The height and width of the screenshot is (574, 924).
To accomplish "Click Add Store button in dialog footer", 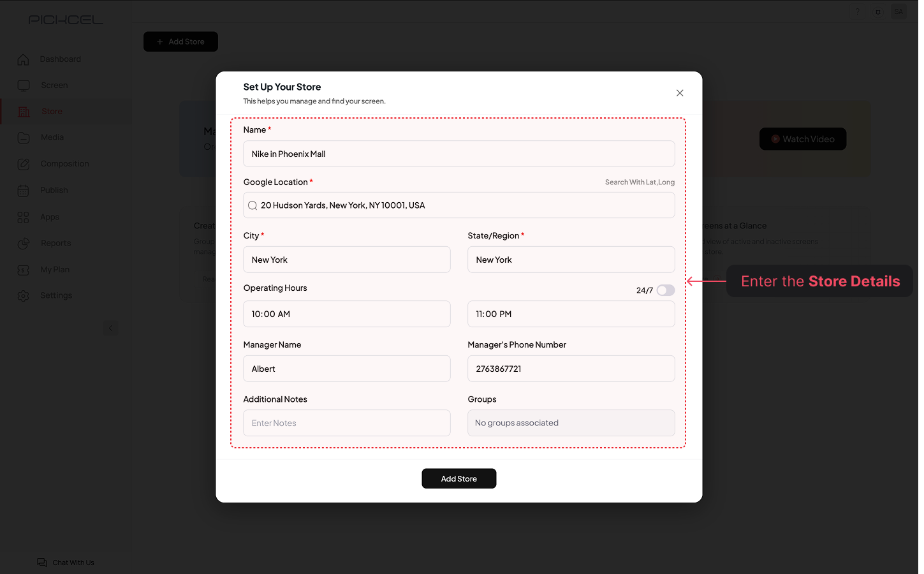I will [x=458, y=478].
